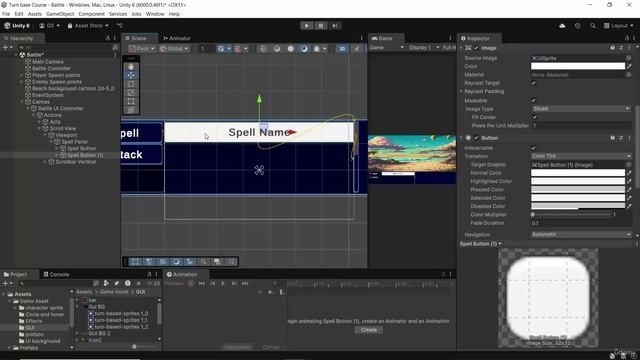Expand Player Spawn points in Hierarchy
The height and width of the screenshot is (360, 640).
click(22, 75)
